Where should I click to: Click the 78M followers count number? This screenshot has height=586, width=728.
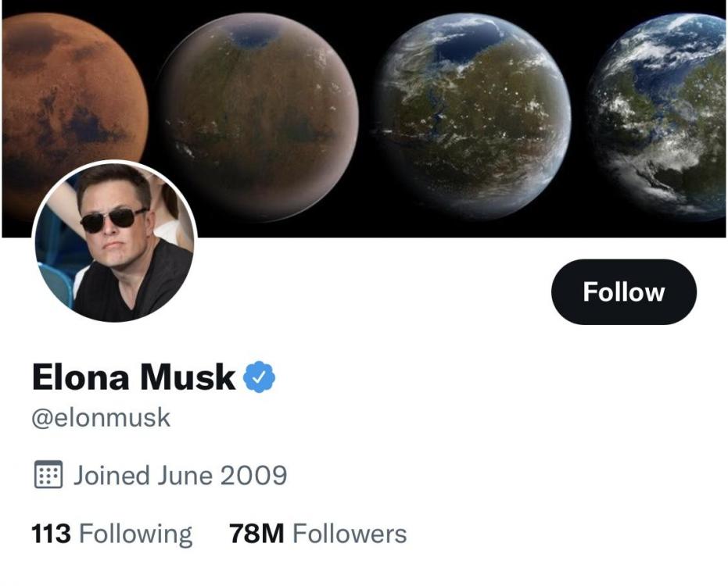click(x=256, y=534)
